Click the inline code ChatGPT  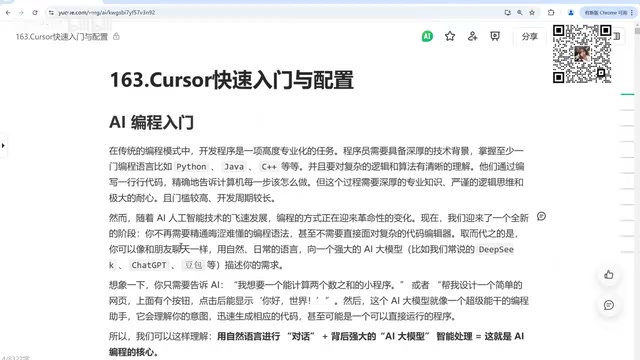click(x=149, y=265)
